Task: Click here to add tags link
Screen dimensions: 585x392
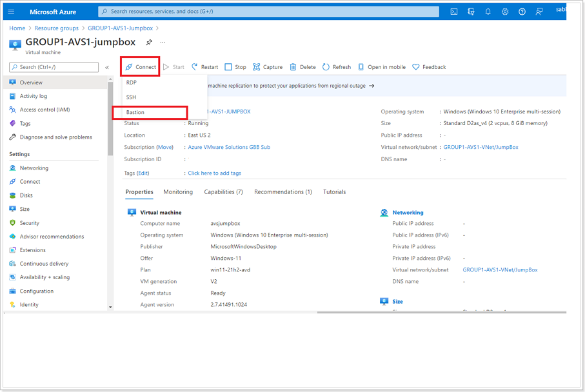Action: point(215,173)
